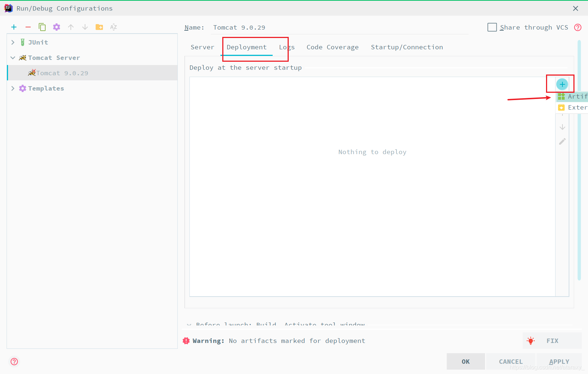Expand the JUnit node
Screen dimensions: 588x374
(13, 42)
